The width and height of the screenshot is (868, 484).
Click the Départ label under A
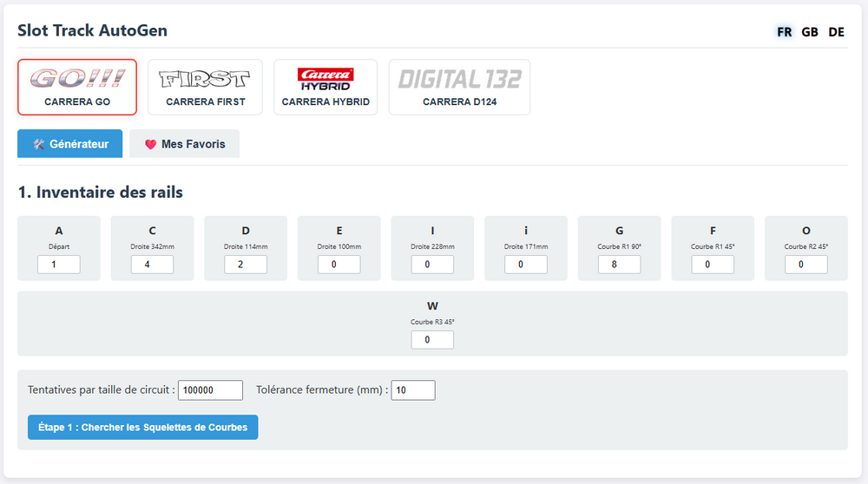59,246
